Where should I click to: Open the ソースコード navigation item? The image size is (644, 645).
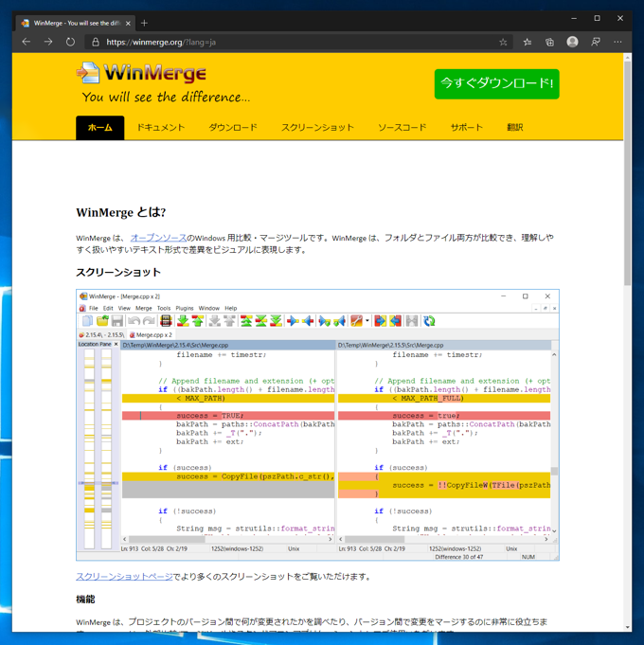click(x=402, y=128)
